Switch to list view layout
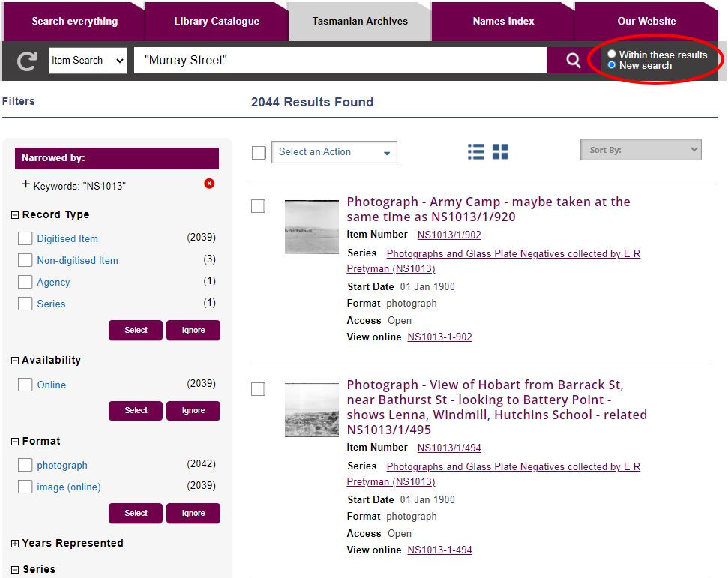 pos(476,152)
